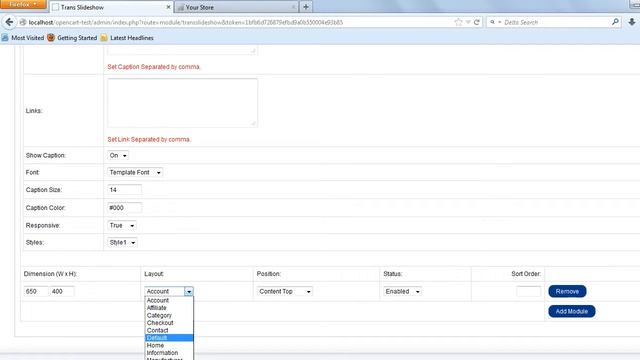The height and width of the screenshot is (360, 640).
Task: Open a new tab with the plus button
Action: click(x=306, y=7)
